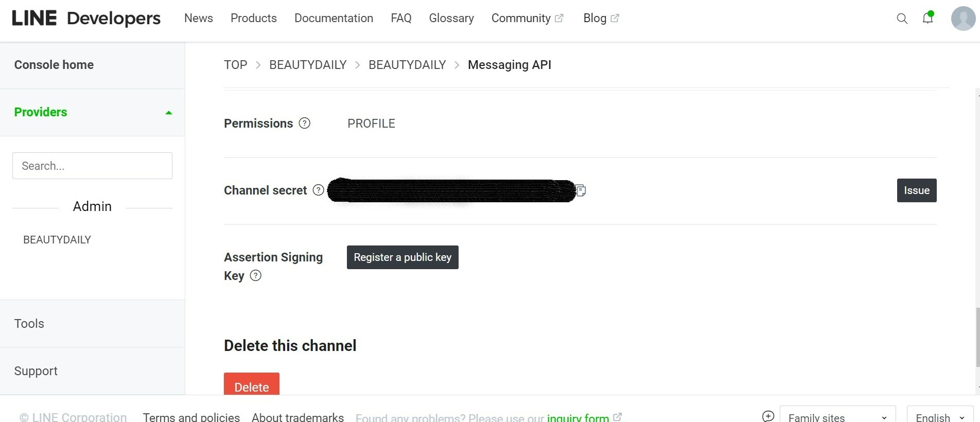
Task: Show help for Permissions
Action: coord(305,124)
